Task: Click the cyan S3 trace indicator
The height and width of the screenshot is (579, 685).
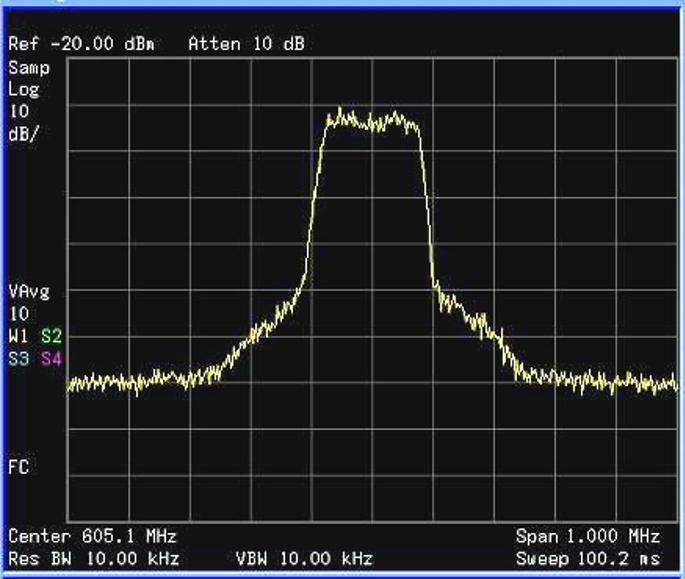Action: [x=17, y=357]
